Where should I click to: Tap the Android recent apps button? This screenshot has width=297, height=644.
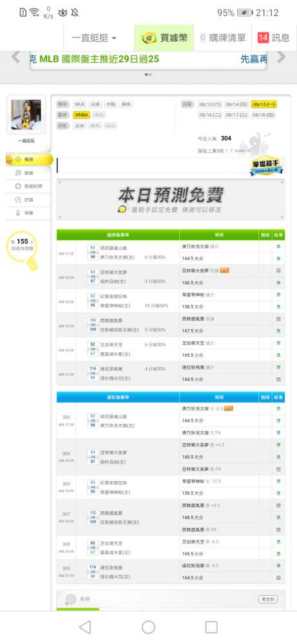click(211, 627)
